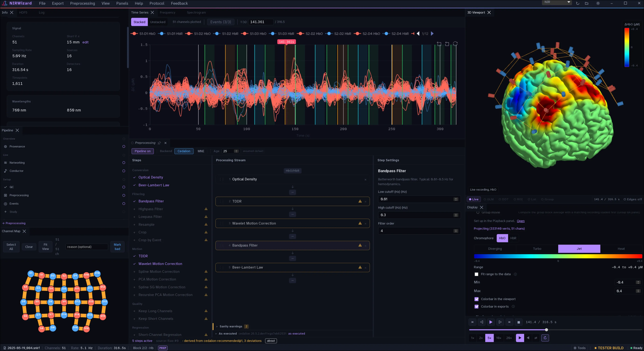644x351 pixels.
Task: Open the folder icon in the title bar
Action: [x=587, y=3]
